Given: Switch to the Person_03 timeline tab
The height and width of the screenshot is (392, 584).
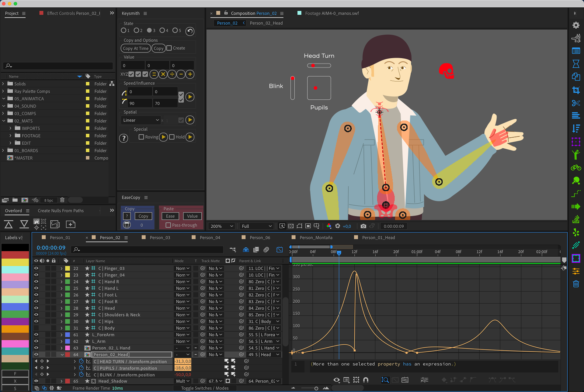Looking at the screenshot, I should pos(160,238).
